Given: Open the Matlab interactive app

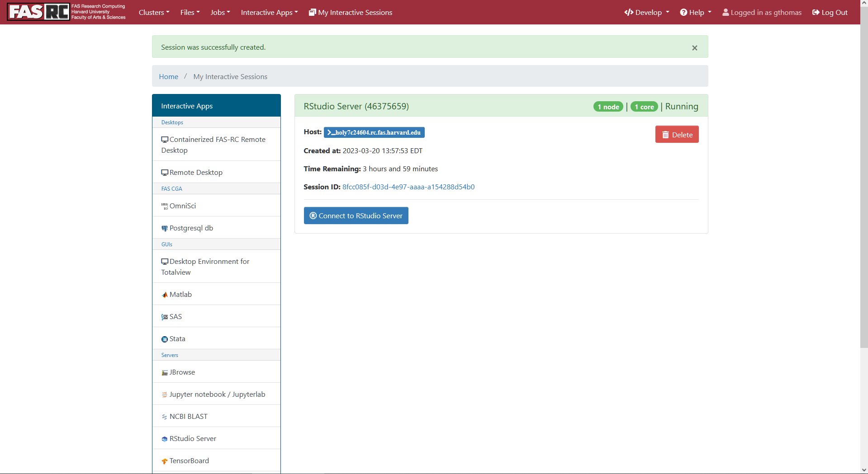Looking at the screenshot, I should tap(180, 294).
